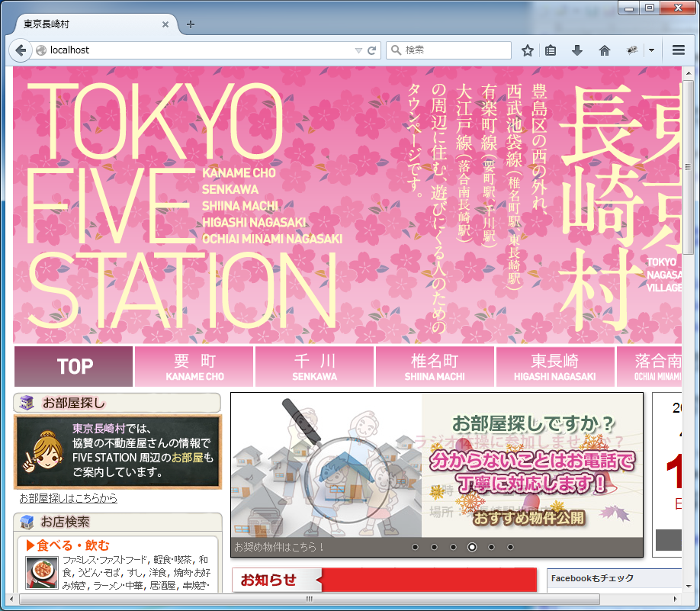Open the Downloads arrow icon
This screenshot has width=700, height=611.
tap(577, 50)
